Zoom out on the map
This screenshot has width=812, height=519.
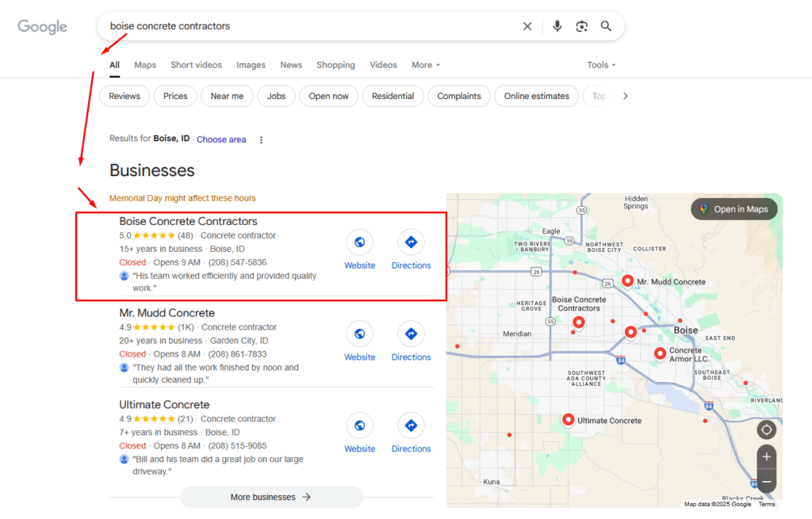(x=767, y=481)
